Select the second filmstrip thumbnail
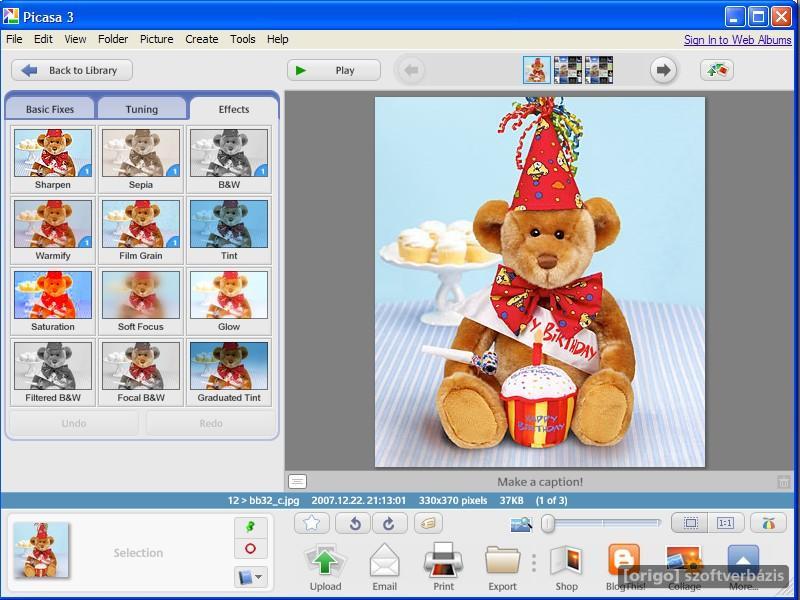Screen dimensions: 800x600 (568, 70)
